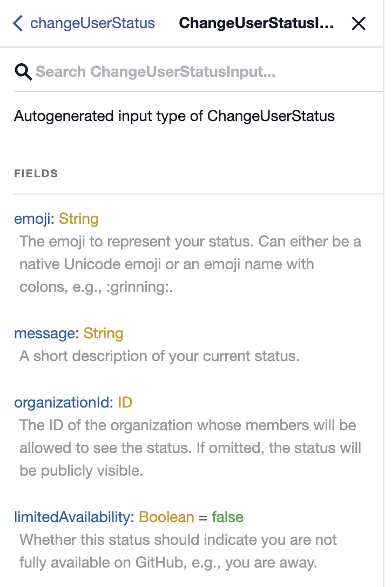This screenshot has width=392, height=587.
Task: Close the documentation explorer panel
Action: tap(359, 23)
